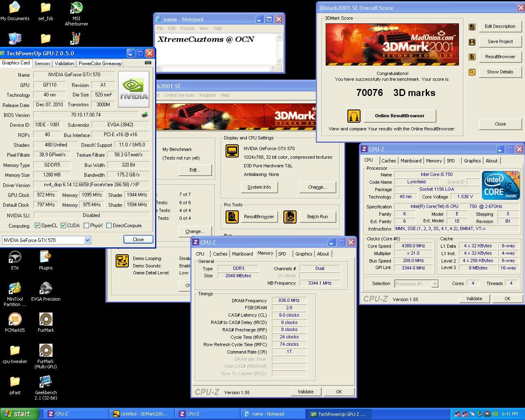
Task: Click the 6:41 PM system clock
Action: [509, 414]
